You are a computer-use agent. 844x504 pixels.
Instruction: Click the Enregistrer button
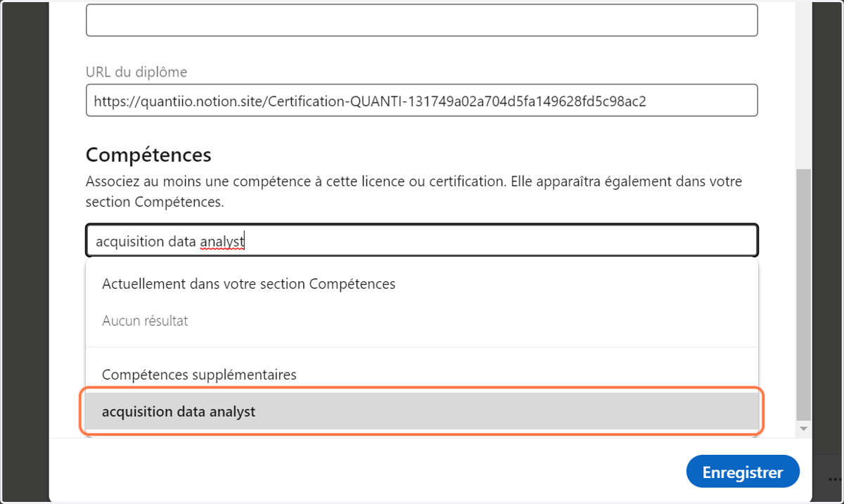click(743, 472)
